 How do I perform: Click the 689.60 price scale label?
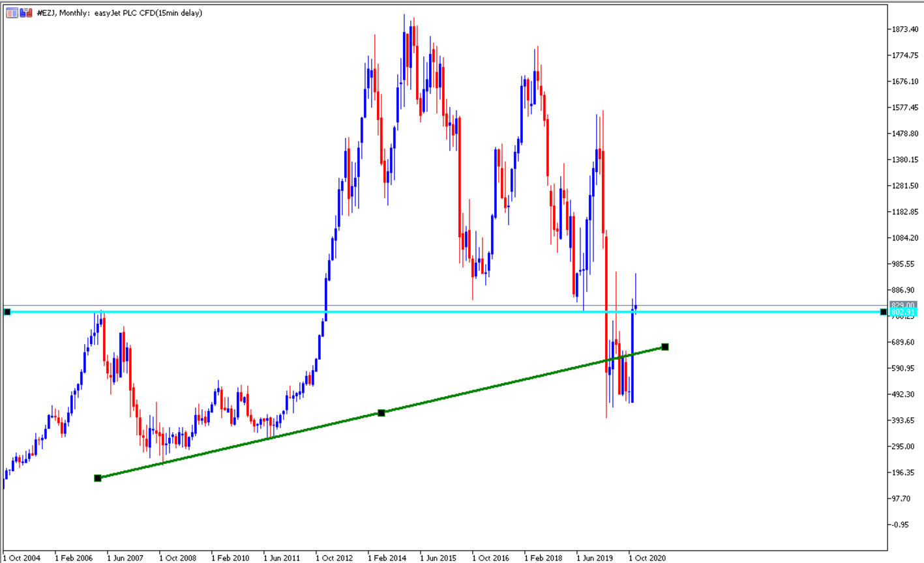point(904,342)
